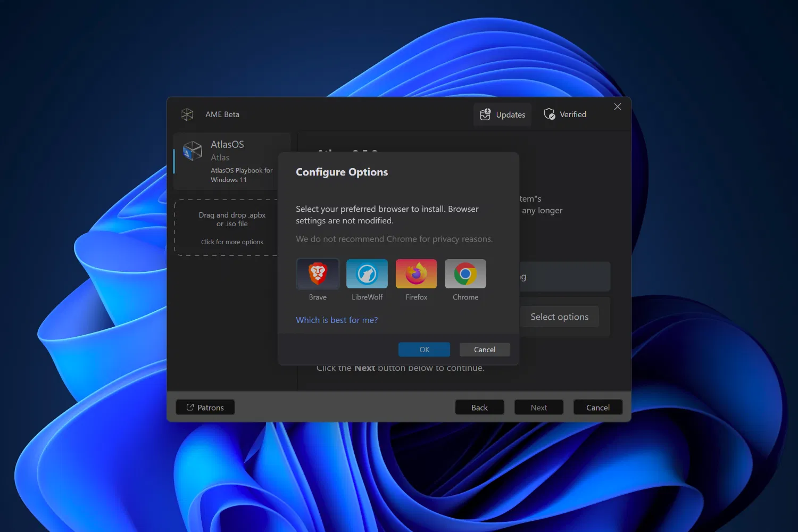Click the Verified shield button
Viewport: 798px width, 532px height.
point(565,114)
